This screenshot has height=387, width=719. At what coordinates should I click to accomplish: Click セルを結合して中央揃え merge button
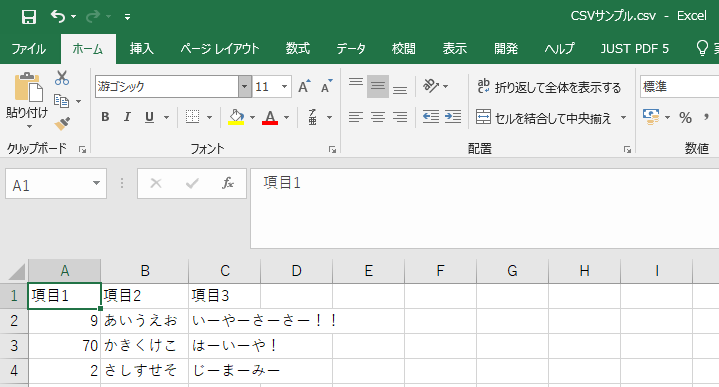coord(543,118)
